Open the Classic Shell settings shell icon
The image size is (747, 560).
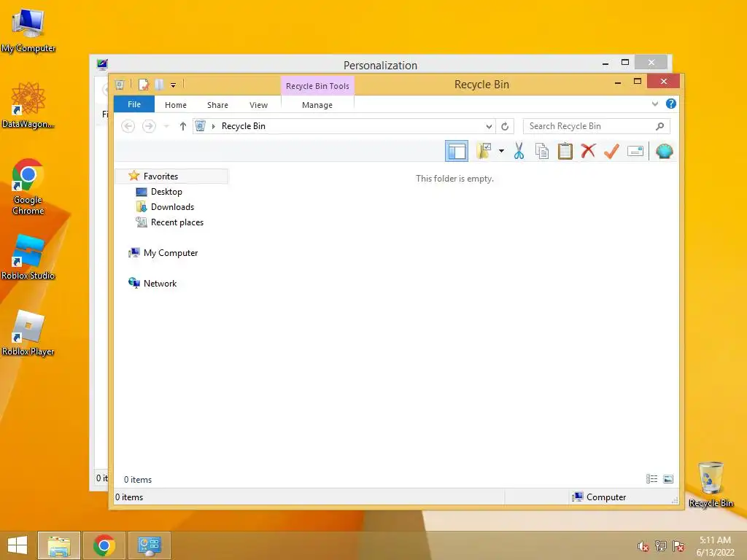point(664,152)
